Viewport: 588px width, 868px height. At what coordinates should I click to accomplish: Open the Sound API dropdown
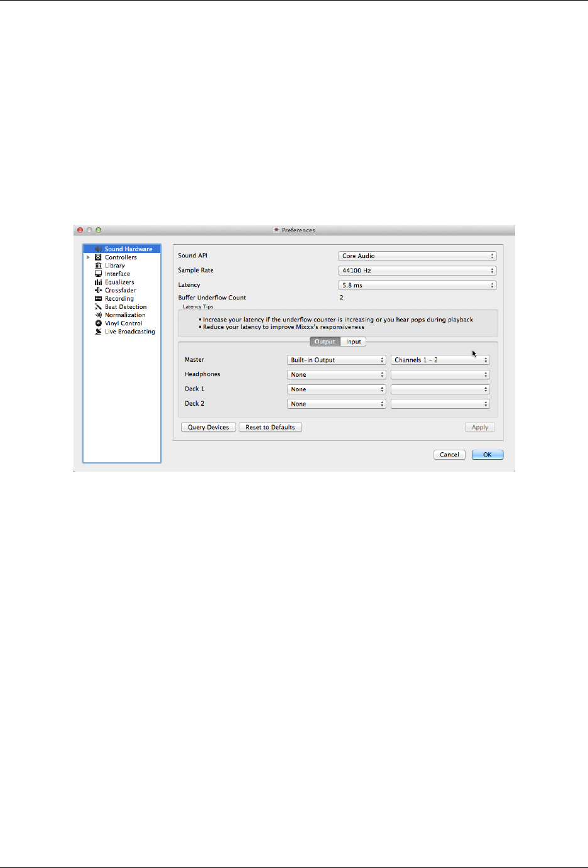click(x=417, y=256)
